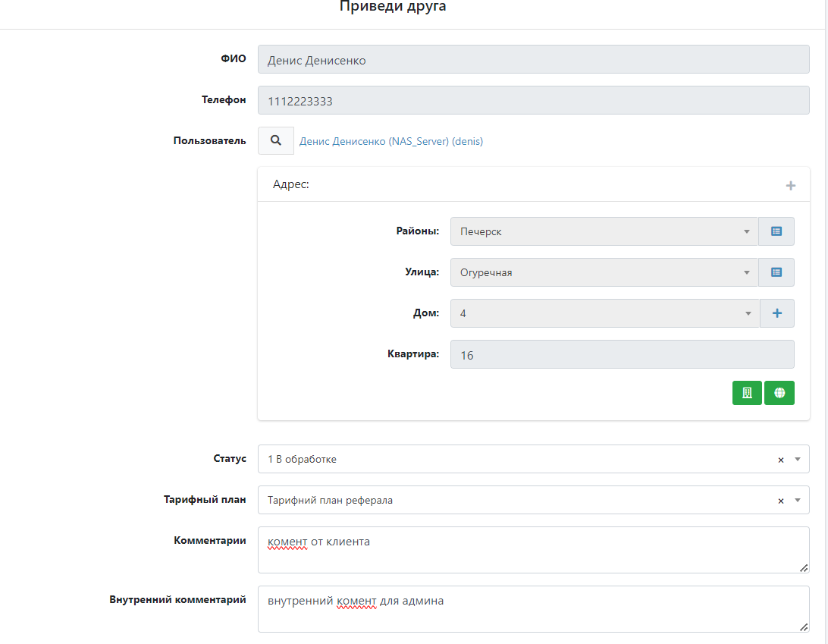Clear the Тарифный план selection with the x
Viewport: 828px width, 644px height.
780,501
